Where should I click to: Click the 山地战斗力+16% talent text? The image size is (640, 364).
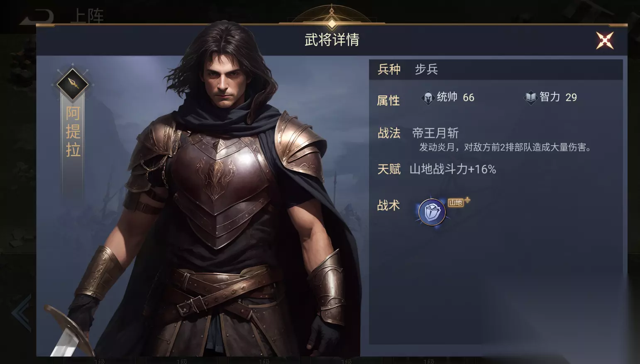coord(453,169)
